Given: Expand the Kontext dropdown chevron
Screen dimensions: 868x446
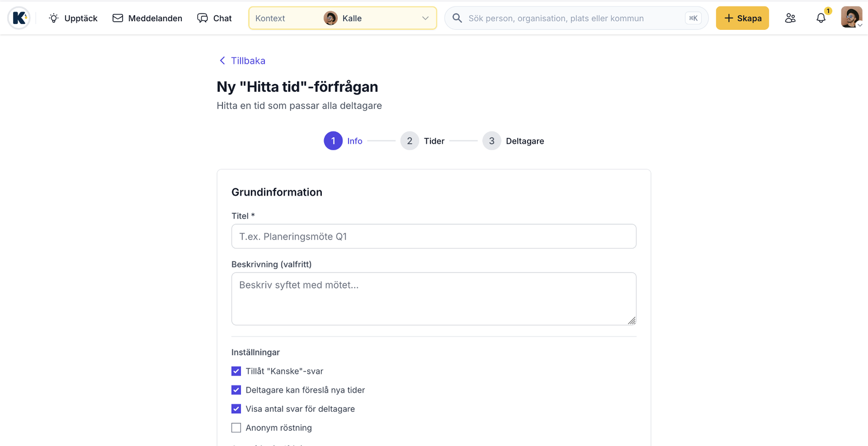Looking at the screenshot, I should point(425,18).
